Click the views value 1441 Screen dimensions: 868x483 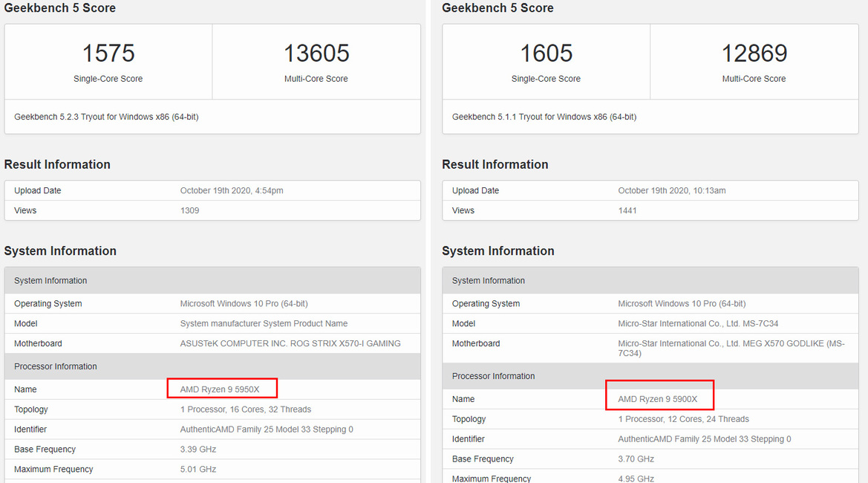pos(627,210)
